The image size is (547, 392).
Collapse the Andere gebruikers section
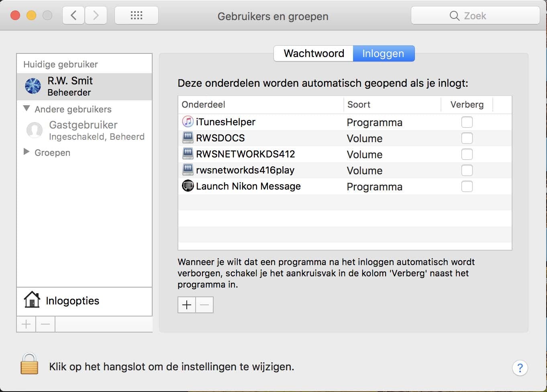coord(27,108)
